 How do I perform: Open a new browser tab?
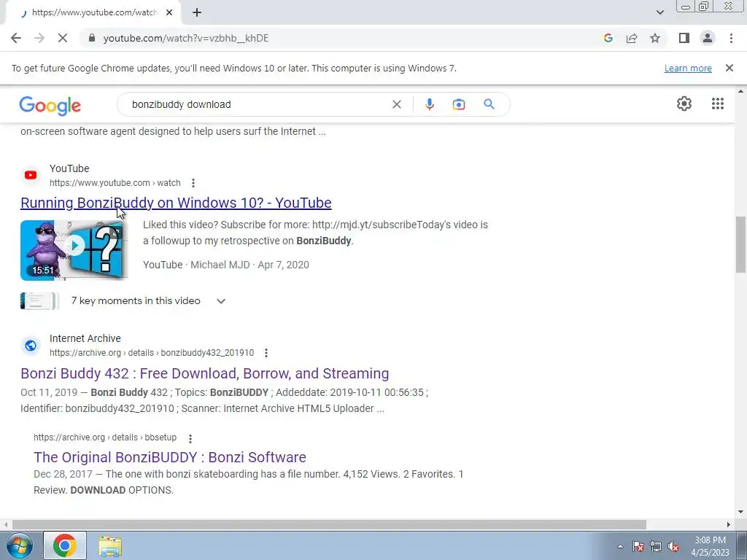click(197, 12)
